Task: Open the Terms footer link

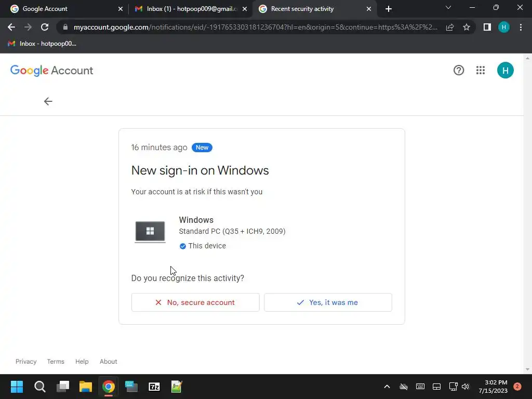Action: tap(56, 362)
